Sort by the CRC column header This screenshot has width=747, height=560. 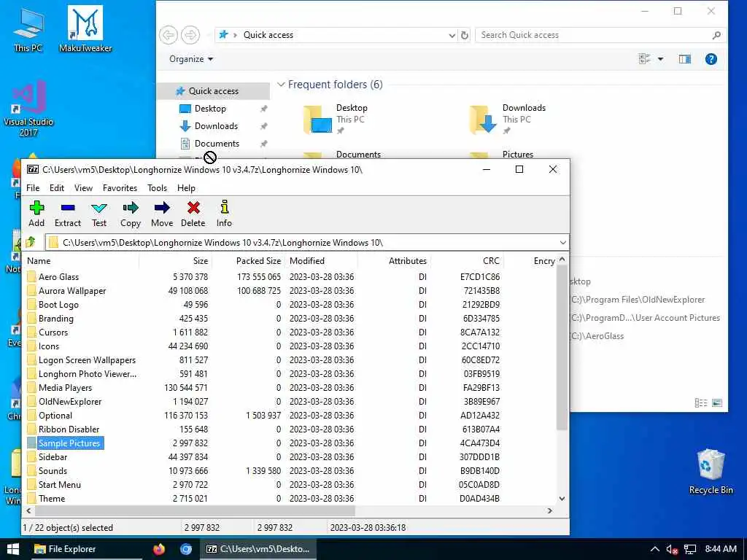(x=467, y=261)
